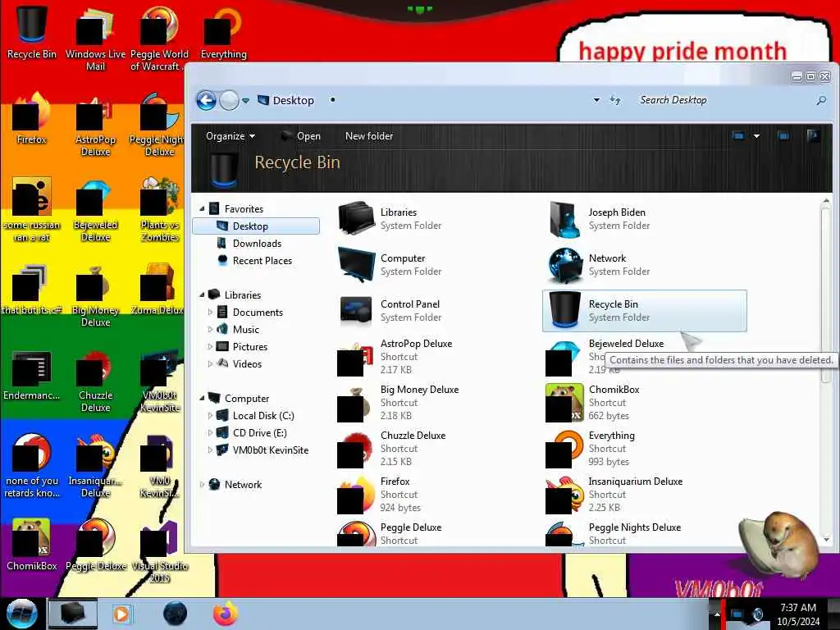Select Bejeweled Deluxe desktop shortcut
The image size is (840, 630).
(95, 210)
